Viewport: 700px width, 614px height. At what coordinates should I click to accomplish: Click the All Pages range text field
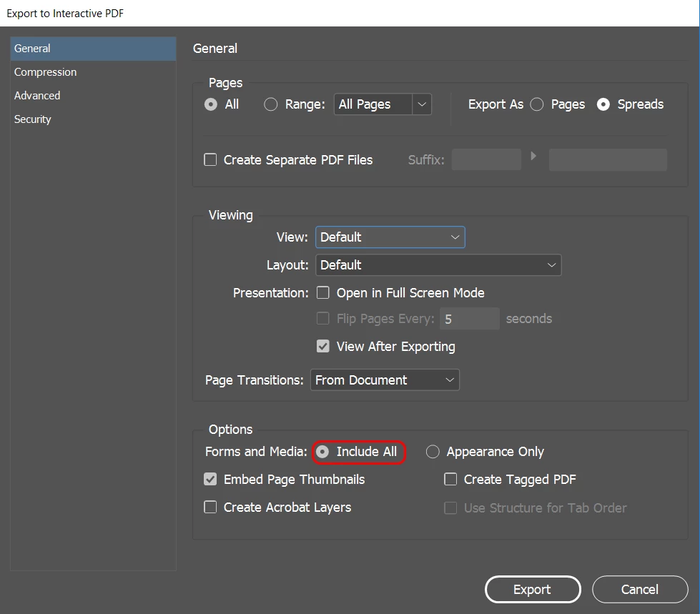(x=373, y=104)
